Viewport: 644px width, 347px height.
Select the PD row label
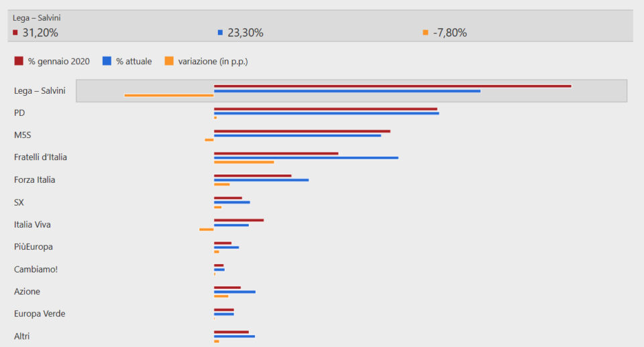19,113
